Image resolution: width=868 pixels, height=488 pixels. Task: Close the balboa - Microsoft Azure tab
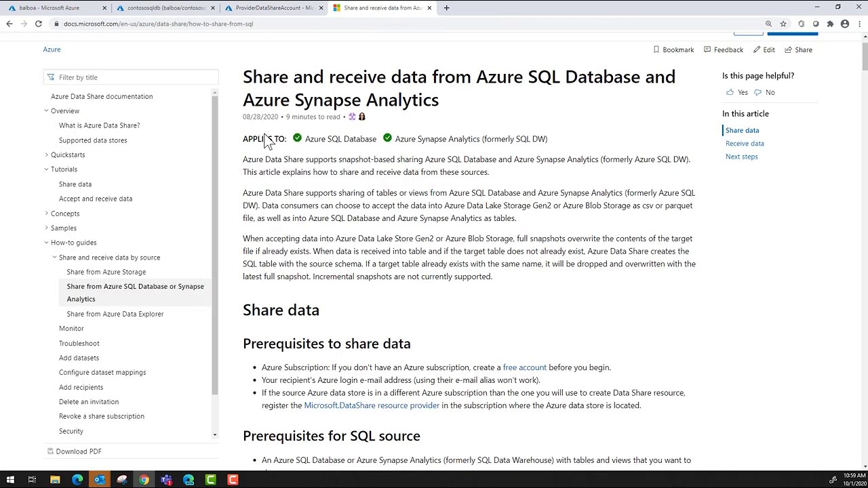point(104,7)
